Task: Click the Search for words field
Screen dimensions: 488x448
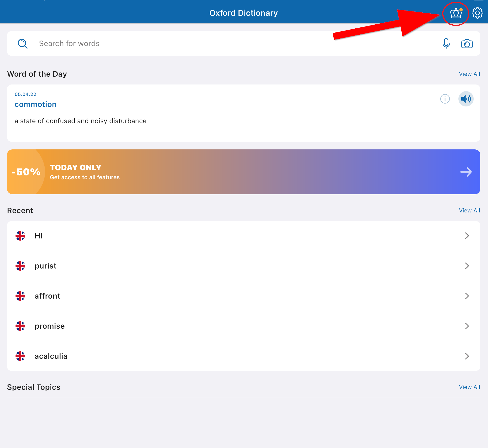Action: [x=243, y=44]
